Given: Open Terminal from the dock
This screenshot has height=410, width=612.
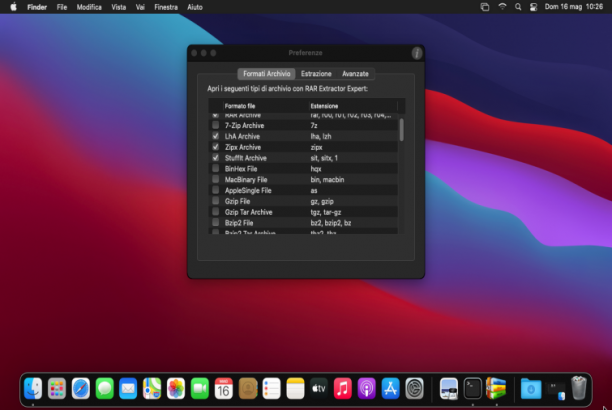Looking at the screenshot, I should tap(473, 389).
